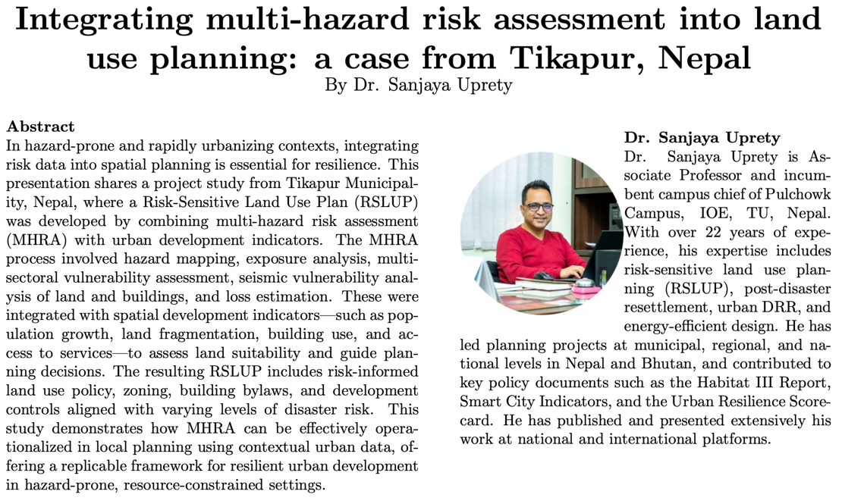Select the "By Dr. Sanjaya Uprety" author line

(x=419, y=84)
